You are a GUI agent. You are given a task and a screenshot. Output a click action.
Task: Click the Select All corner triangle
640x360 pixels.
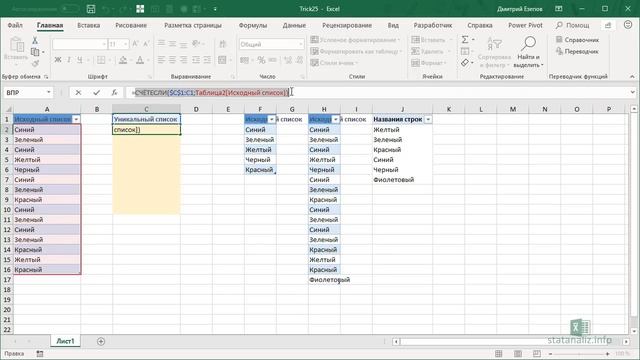[x=8, y=109]
